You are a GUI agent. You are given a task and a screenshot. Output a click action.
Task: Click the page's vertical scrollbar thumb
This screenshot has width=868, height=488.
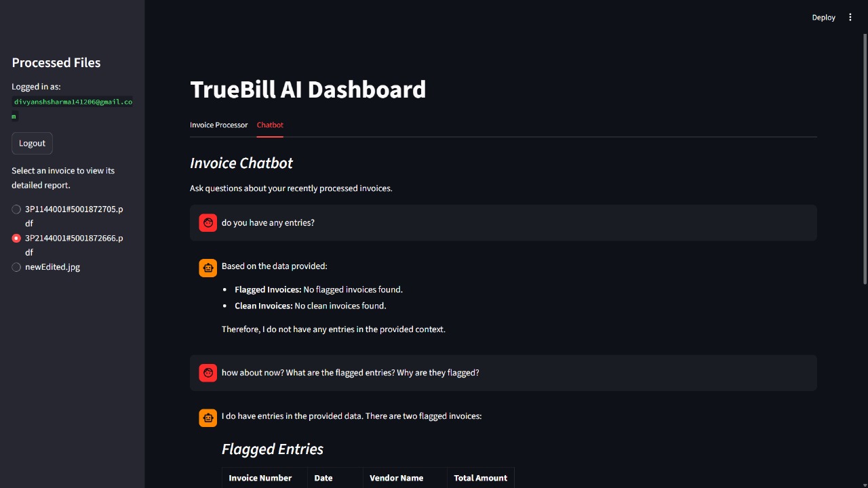click(865, 159)
